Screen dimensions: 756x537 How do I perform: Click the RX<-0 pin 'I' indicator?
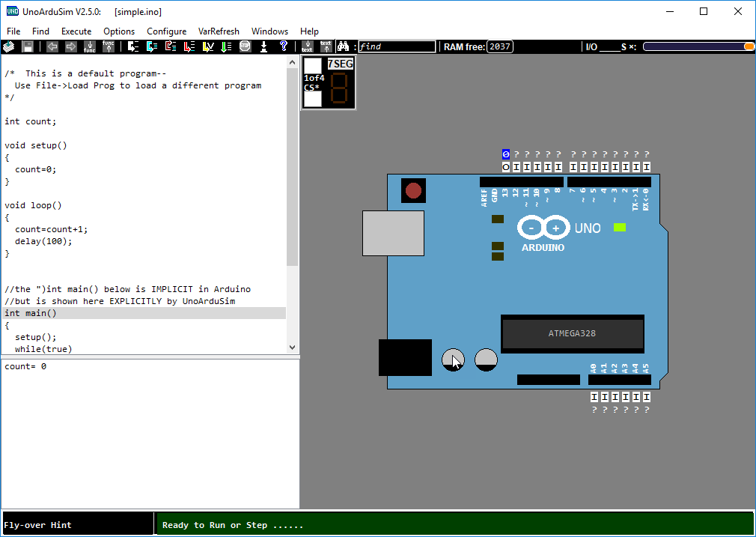(647, 167)
